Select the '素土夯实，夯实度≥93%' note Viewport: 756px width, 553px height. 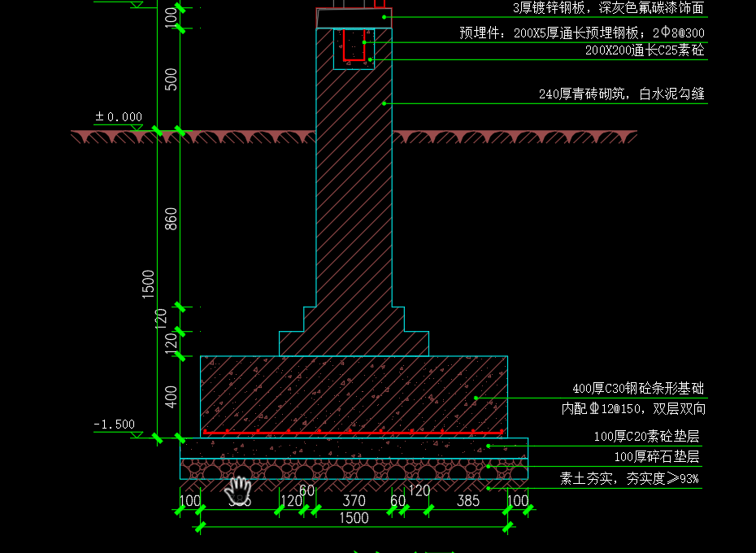[x=629, y=478]
